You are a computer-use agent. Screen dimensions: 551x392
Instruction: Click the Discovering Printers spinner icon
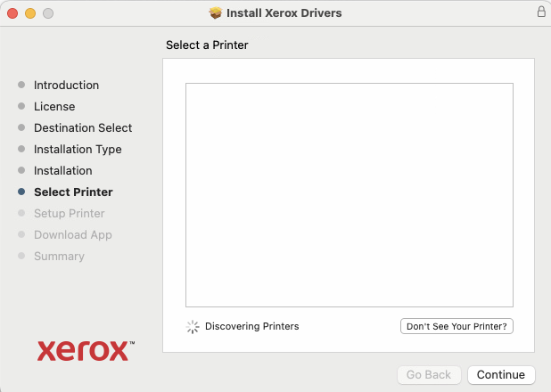point(193,327)
